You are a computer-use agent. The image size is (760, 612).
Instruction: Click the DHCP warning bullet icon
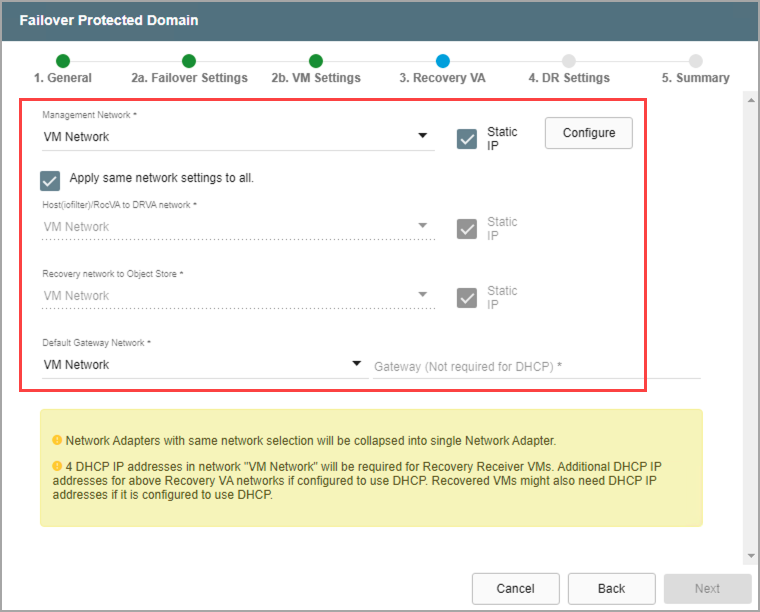coord(57,465)
